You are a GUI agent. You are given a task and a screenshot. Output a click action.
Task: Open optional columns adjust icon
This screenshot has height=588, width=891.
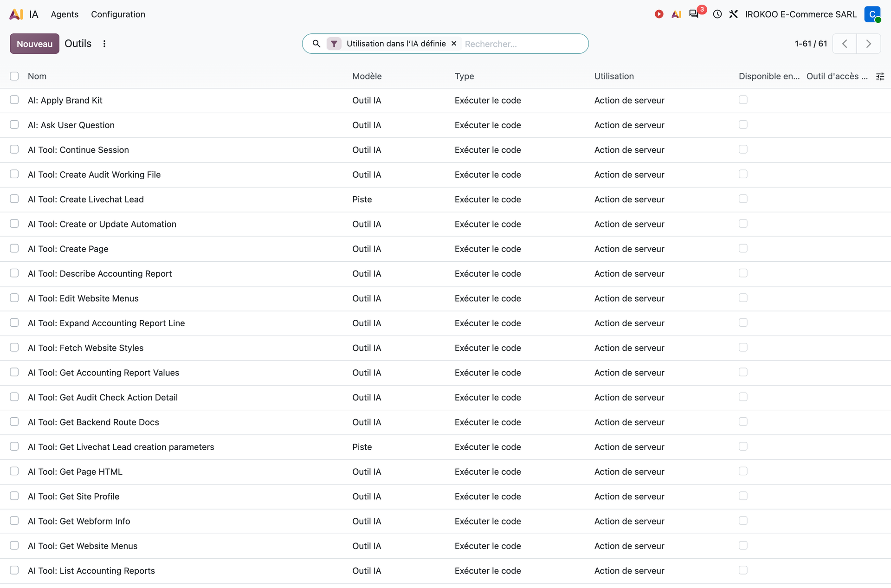[x=880, y=77]
